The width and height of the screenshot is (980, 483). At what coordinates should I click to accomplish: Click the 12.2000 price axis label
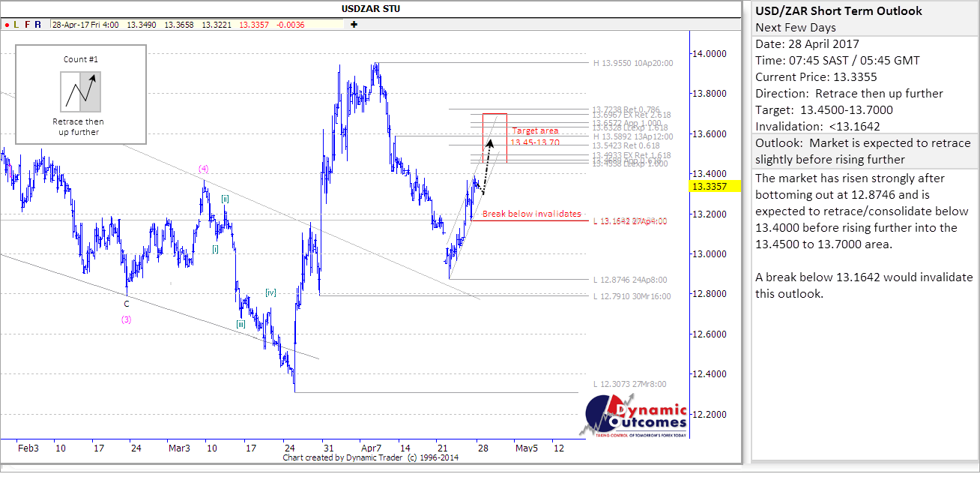click(710, 414)
